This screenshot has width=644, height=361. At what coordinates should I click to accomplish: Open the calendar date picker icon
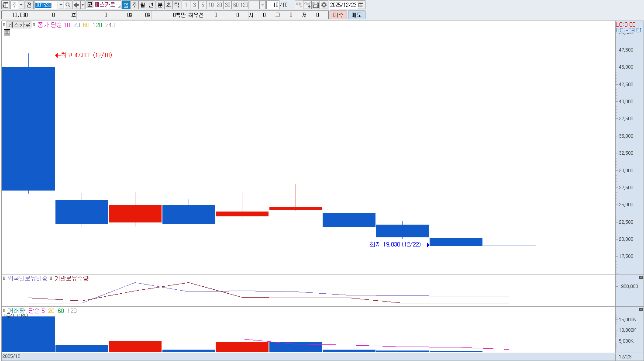tap(361, 5)
